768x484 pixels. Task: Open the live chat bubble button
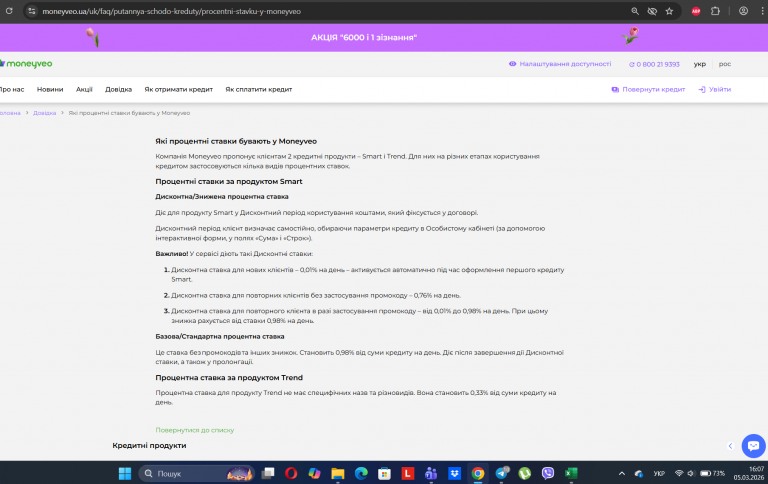[x=753, y=445]
